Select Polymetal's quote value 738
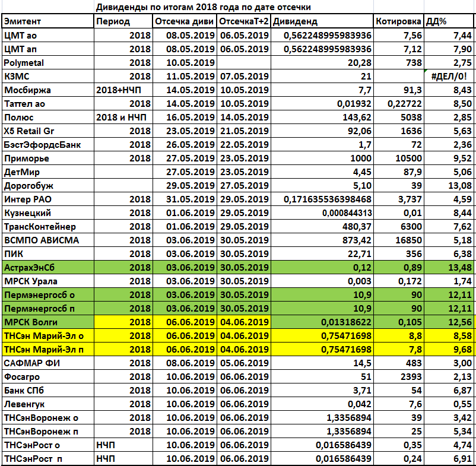 [x=399, y=62]
